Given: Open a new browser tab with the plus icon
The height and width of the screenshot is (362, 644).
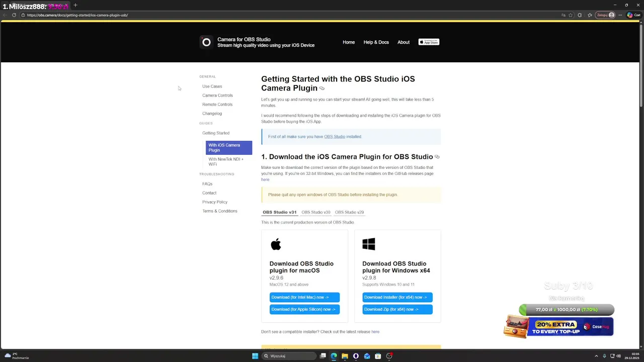Looking at the screenshot, I should pos(75,5).
